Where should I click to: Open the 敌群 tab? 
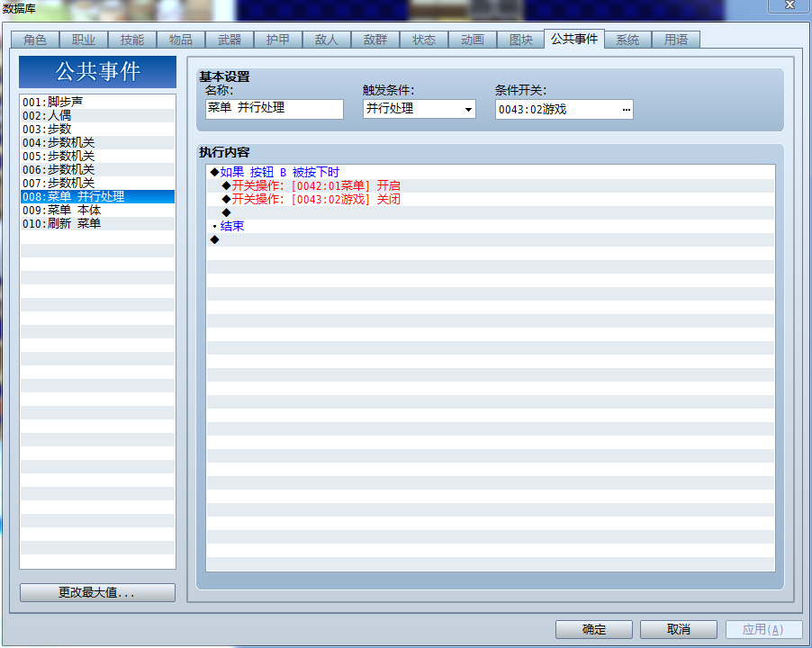(x=375, y=40)
